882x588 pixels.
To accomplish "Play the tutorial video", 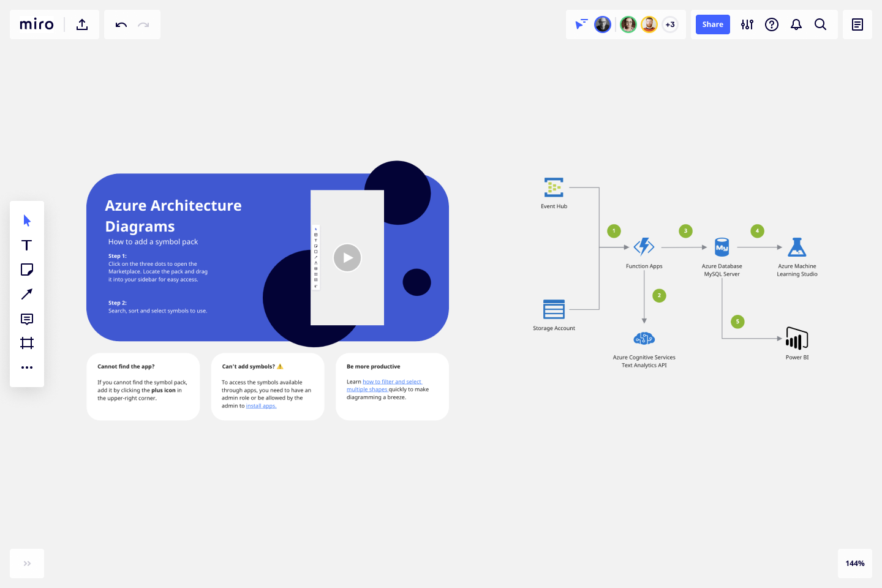I will pyautogui.click(x=347, y=258).
